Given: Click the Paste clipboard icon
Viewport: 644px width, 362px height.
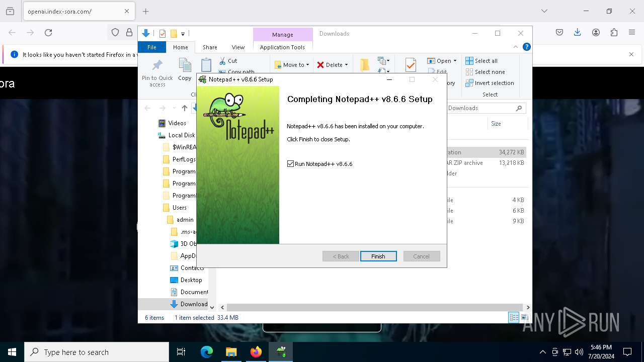Looking at the screenshot, I should coord(206,65).
